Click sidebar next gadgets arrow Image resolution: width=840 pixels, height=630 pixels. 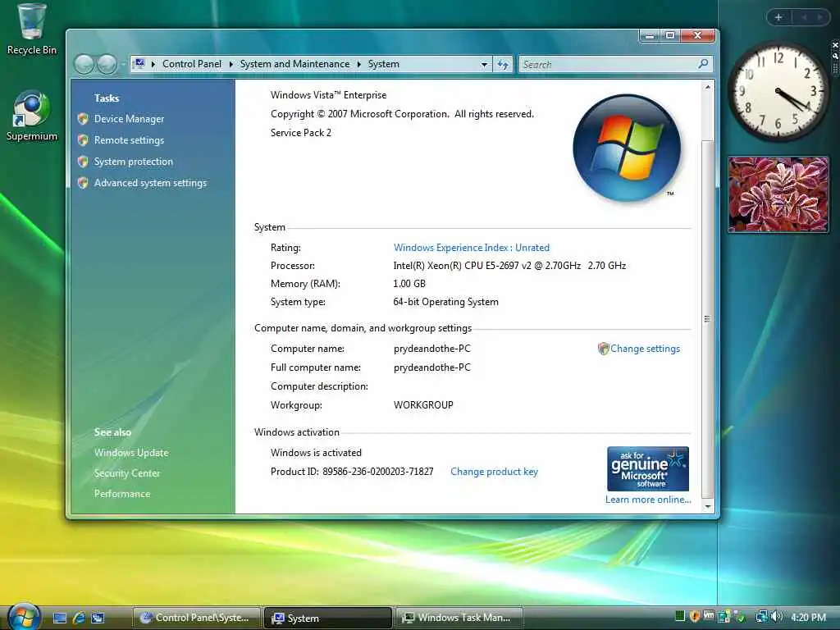pyautogui.click(x=819, y=17)
